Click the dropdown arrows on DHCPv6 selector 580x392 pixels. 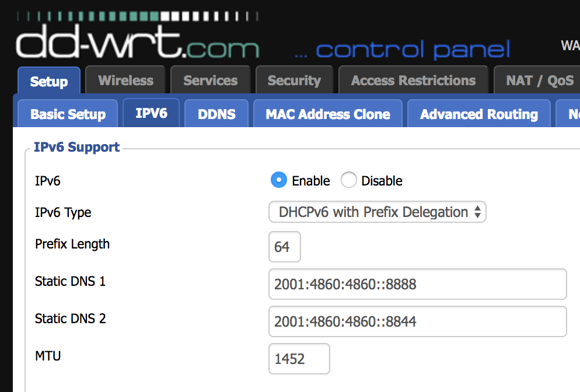pos(477,212)
